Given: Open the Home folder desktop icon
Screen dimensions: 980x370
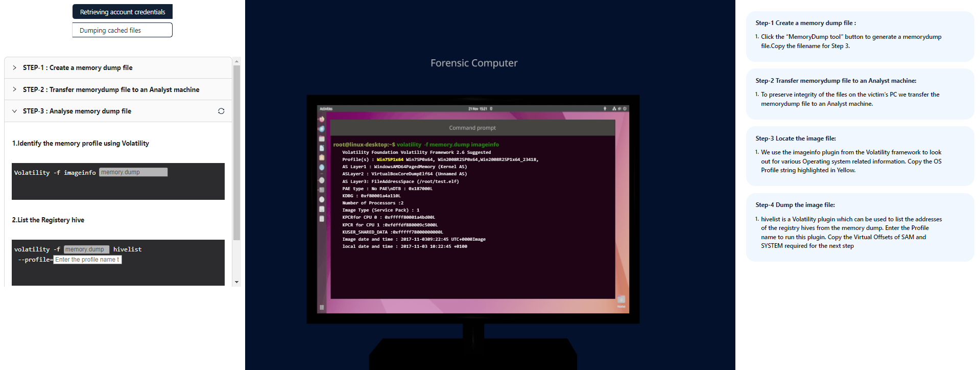Looking at the screenshot, I should (621, 300).
